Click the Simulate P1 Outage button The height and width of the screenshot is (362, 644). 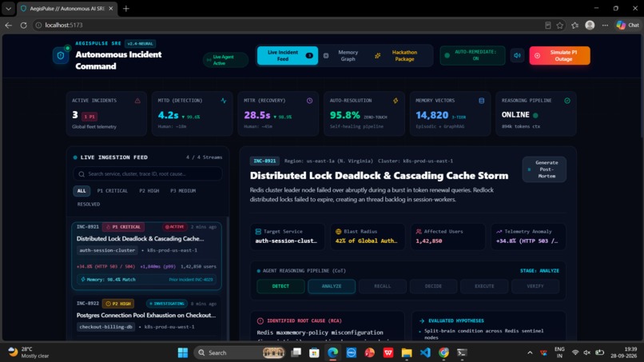(x=559, y=55)
